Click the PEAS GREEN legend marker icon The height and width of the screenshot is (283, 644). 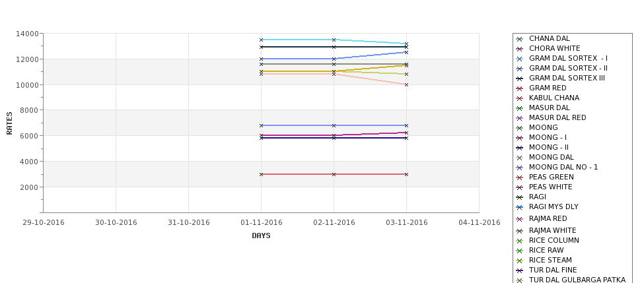coord(520,177)
